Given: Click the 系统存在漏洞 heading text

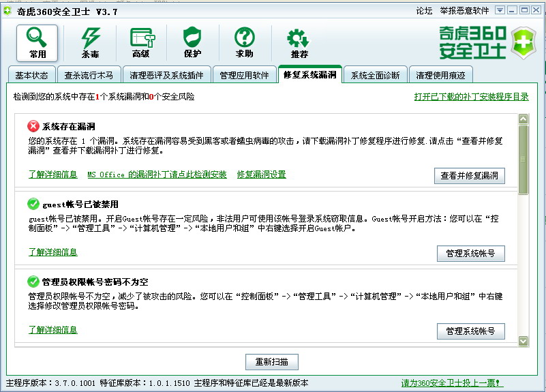Looking at the screenshot, I should (x=69, y=126).
